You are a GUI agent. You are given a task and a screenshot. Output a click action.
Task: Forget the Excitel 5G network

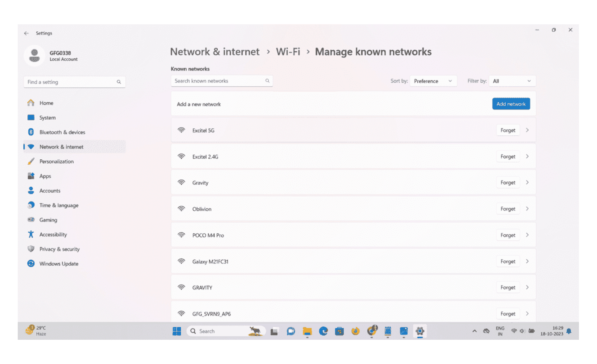point(508,130)
